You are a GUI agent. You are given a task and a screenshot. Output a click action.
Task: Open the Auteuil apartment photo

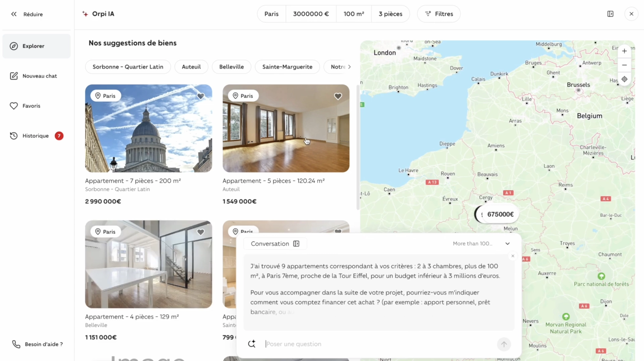(x=286, y=128)
